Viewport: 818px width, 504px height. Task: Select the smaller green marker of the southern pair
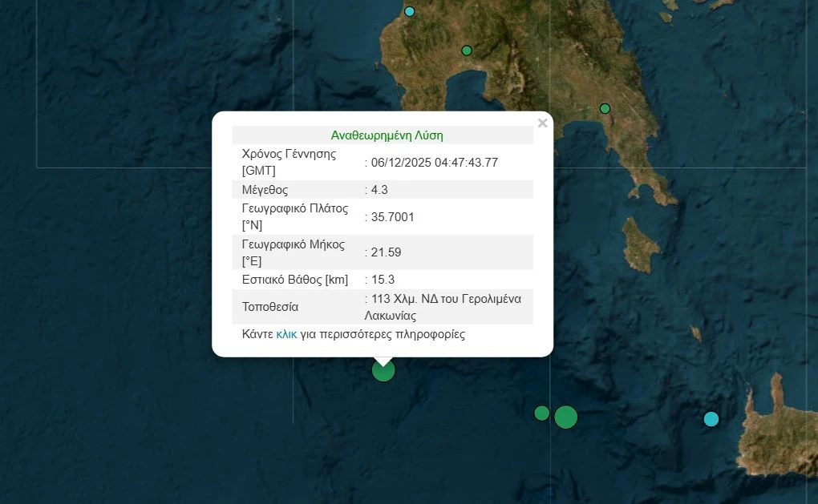pos(541,413)
